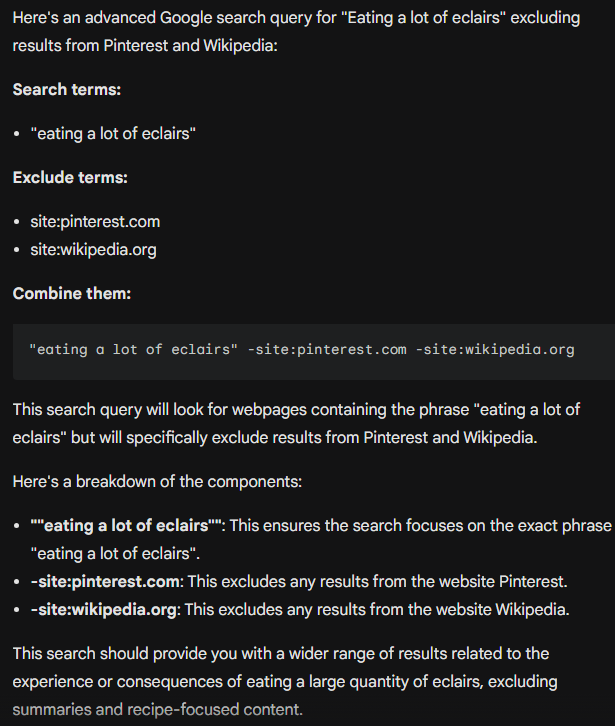Click "This excludes any results from the website Pinterest"
Screen dimensions: 615x726
click(377, 582)
